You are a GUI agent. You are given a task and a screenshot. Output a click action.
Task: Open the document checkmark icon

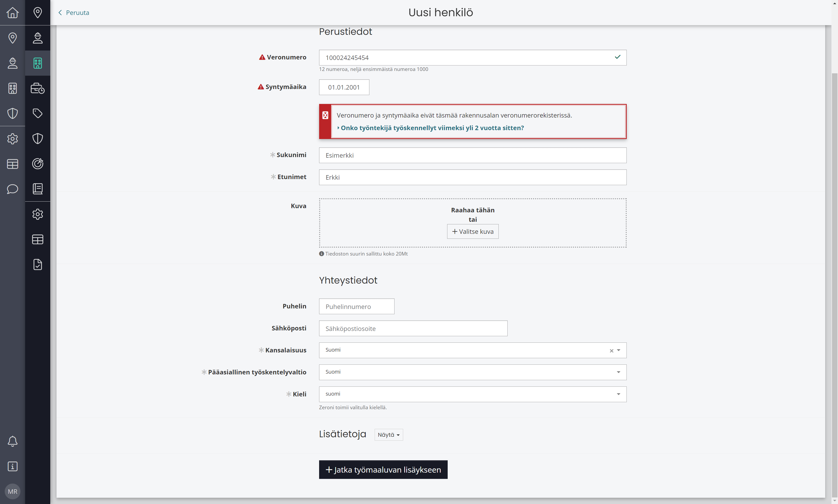click(38, 264)
